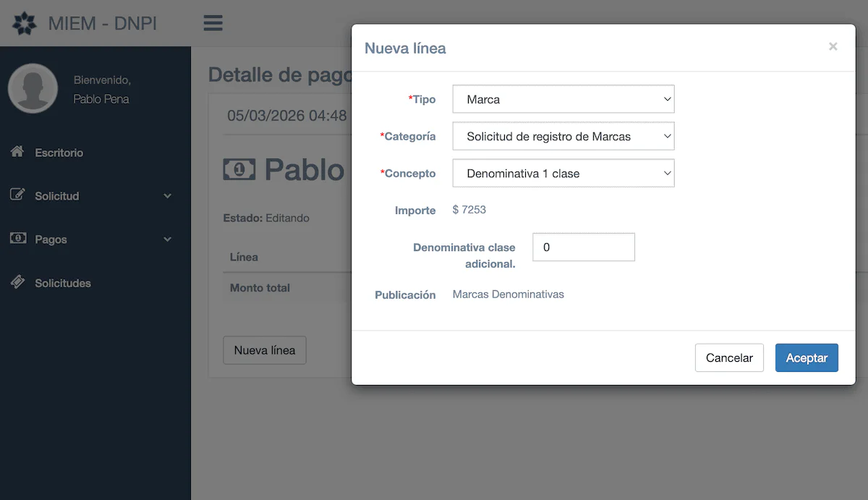Screen dimensions: 868x500
Task: Click the Marcas Denominativas publication text
Action: click(509, 295)
